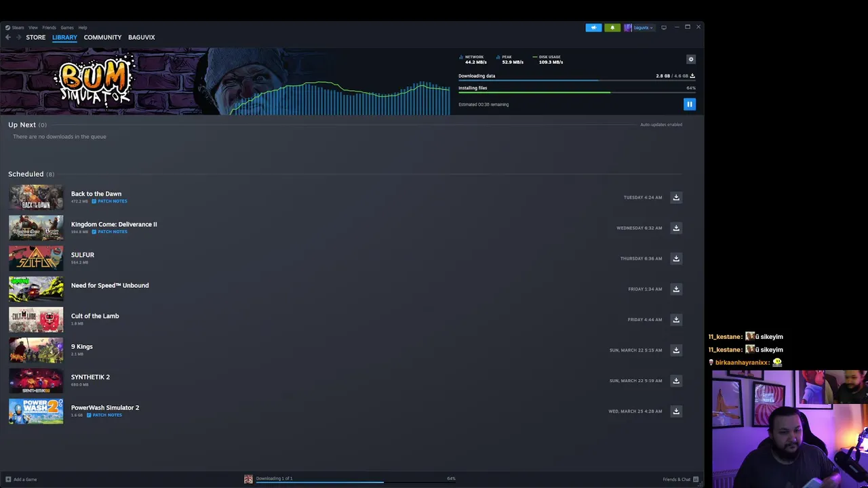Switch to the STORE tab
Viewport: 868px width, 488px height.
(x=36, y=37)
